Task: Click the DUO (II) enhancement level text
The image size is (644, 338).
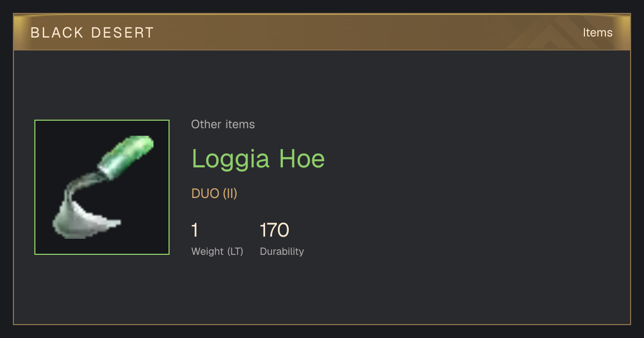Action: click(214, 194)
